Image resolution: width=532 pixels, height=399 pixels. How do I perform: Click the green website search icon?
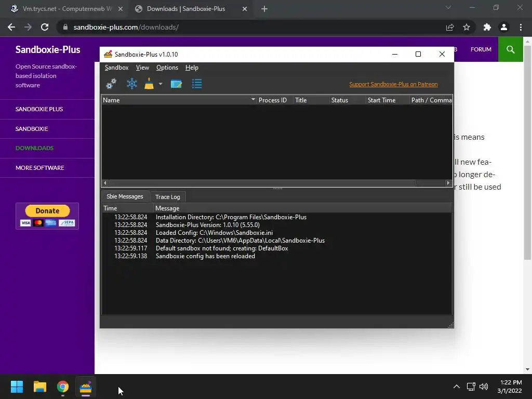(x=510, y=49)
